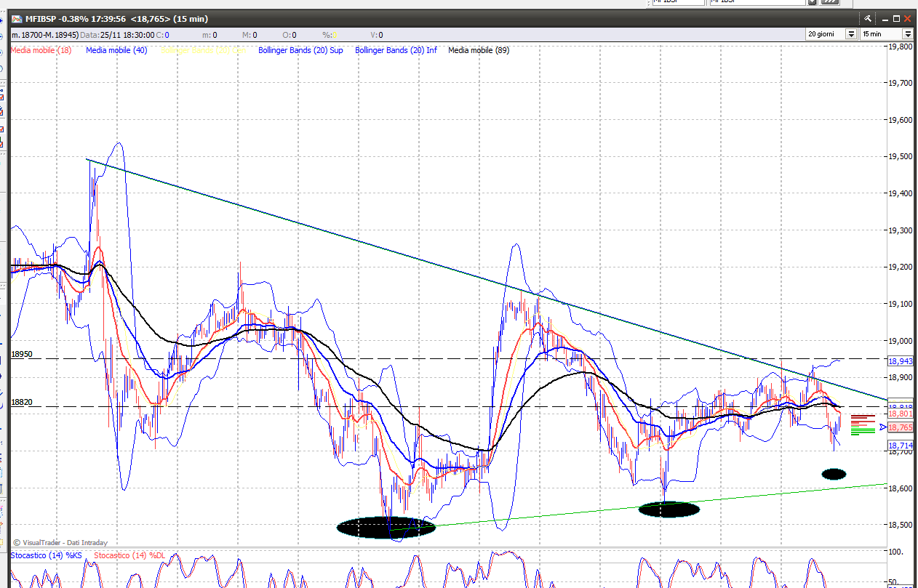Viewport: 918px width, 588px height.
Task: Click the red 18,801 price tag
Action: (900, 414)
